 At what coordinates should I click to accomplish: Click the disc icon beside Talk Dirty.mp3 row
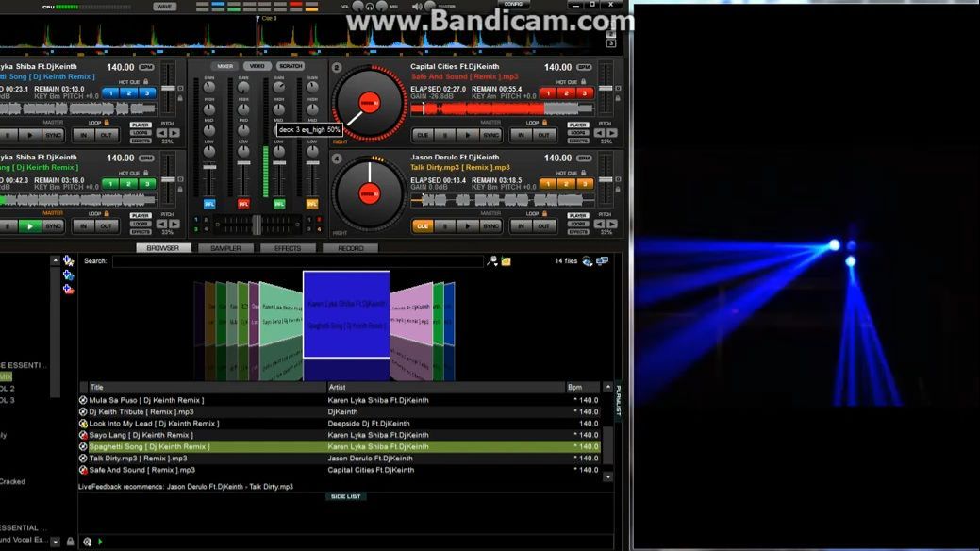pos(83,459)
